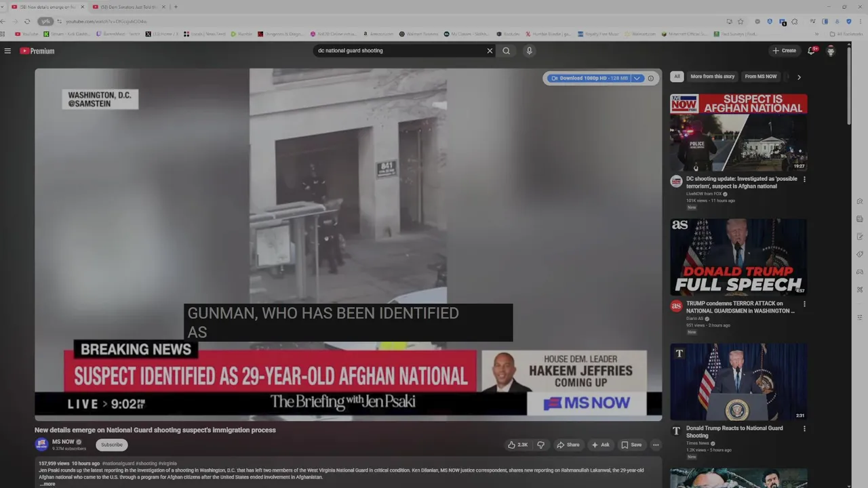Close the Dem Senators browser tab
This screenshot has height=488, width=868.
pos(163,7)
